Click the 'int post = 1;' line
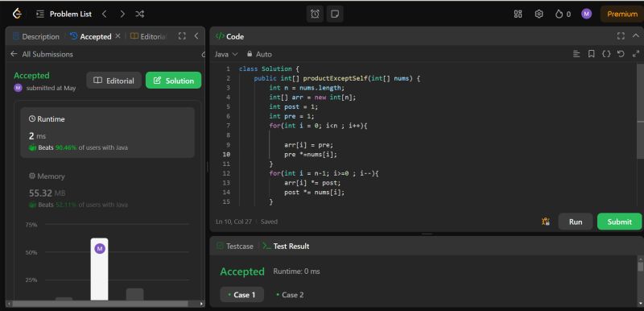 point(293,107)
